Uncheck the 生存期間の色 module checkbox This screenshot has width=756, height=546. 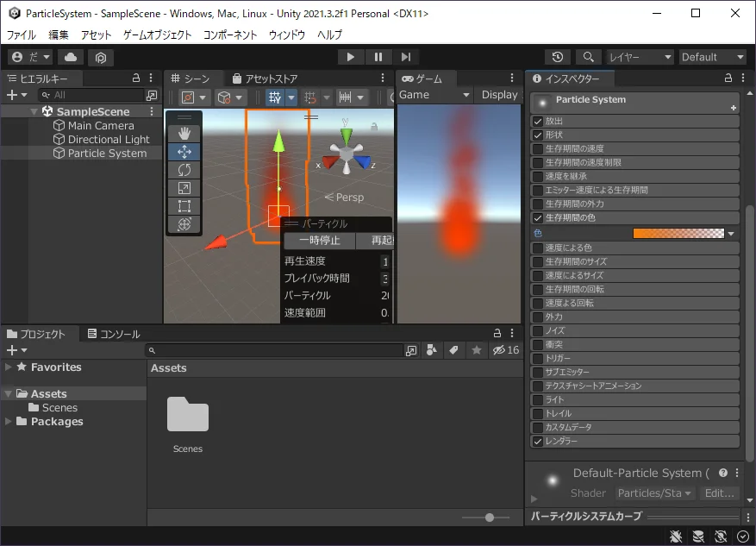538,218
